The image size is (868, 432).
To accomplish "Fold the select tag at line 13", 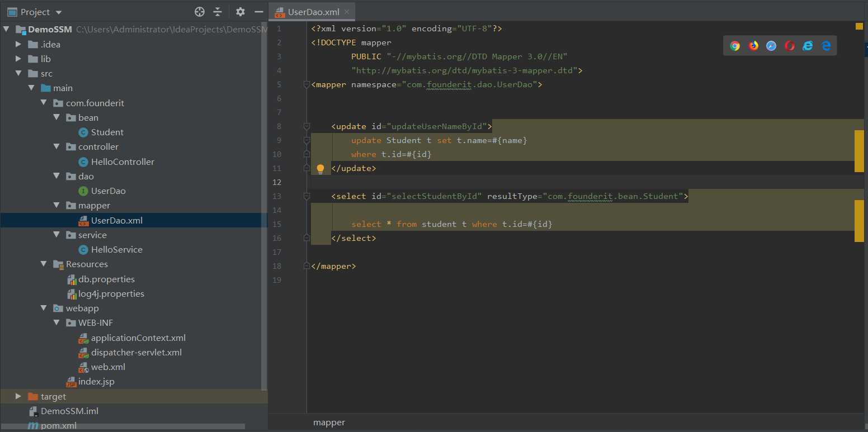I will 306,196.
